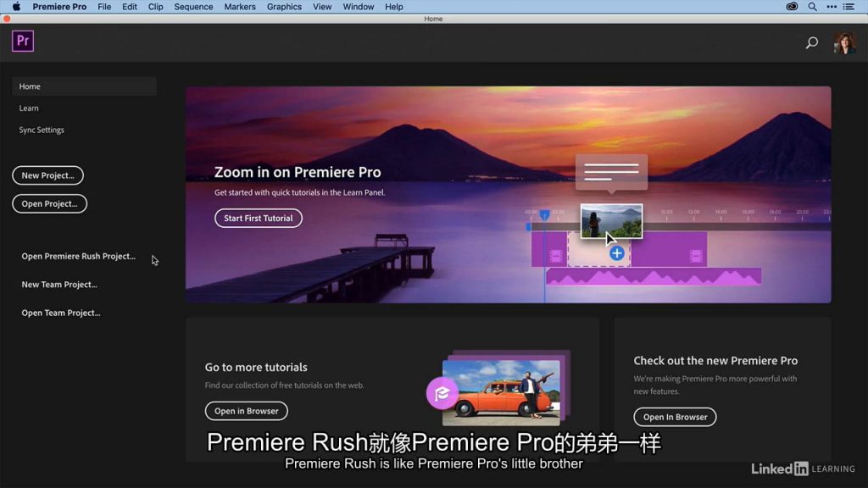This screenshot has width=868, height=488.
Task: Open the three-dots menu bar extra
Action: tap(832, 7)
